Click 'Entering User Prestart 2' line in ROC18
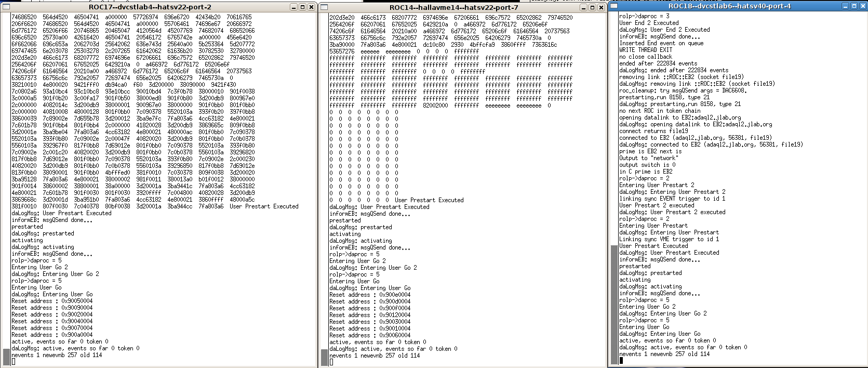This screenshot has height=368, width=868. coord(657,185)
